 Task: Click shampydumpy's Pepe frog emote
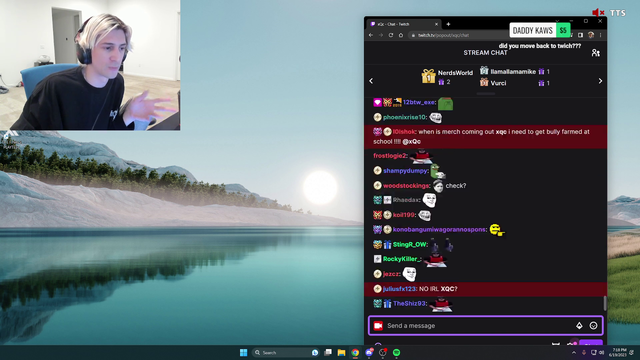(x=438, y=171)
